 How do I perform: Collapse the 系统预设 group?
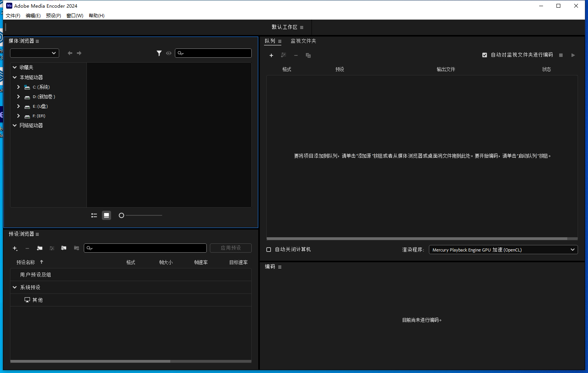tap(15, 287)
